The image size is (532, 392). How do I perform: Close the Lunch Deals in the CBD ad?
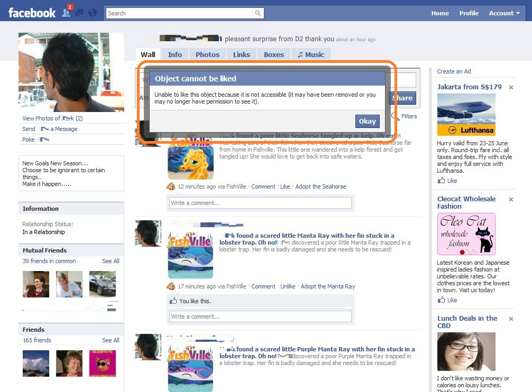tap(511, 319)
